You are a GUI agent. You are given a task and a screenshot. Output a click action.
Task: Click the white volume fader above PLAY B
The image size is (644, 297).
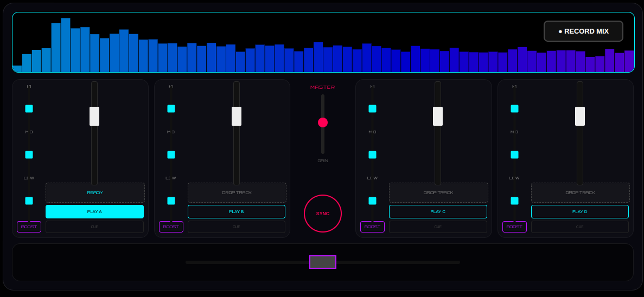point(237,116)
